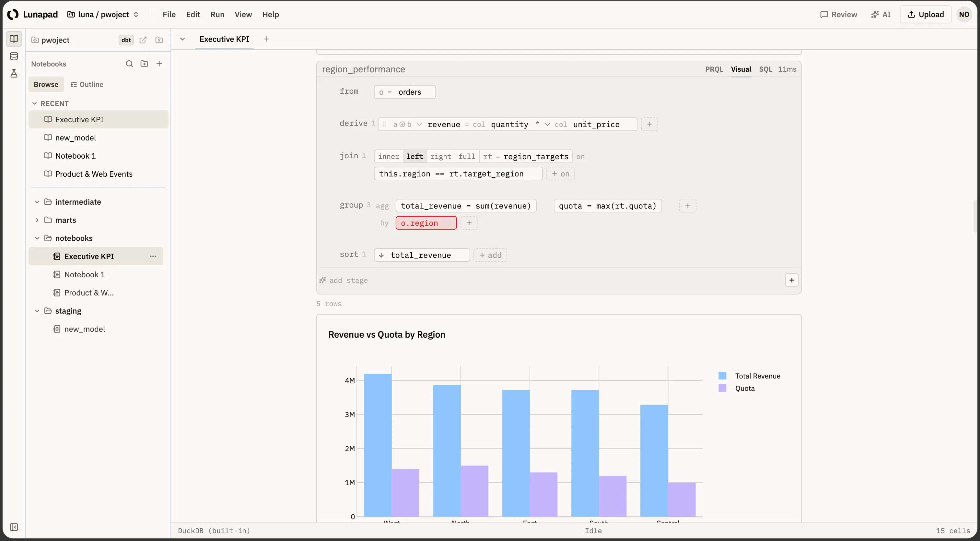Click the sparkle add stage icon
The width and height of the screenshot is (980, 541).
(322, 280)
